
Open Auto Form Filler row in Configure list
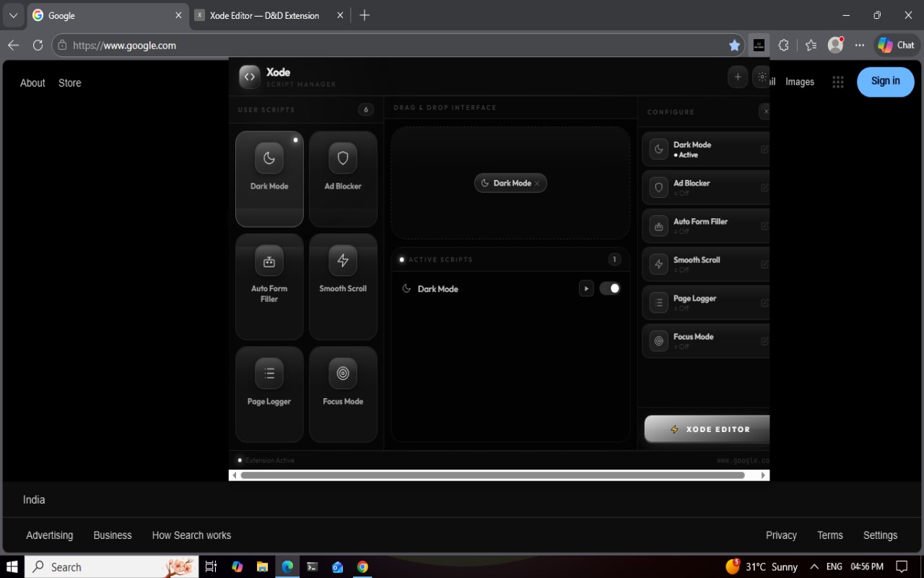point(706,226)
